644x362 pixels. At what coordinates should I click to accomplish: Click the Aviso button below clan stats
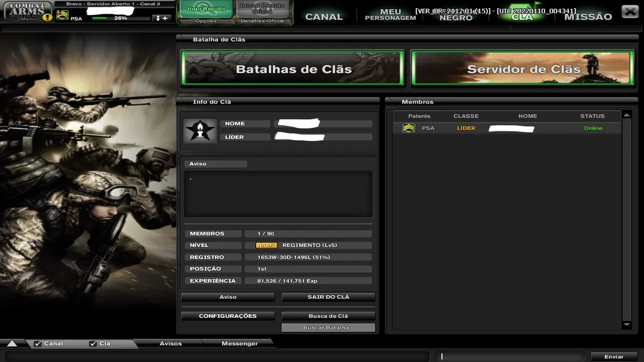pos(228,297)
